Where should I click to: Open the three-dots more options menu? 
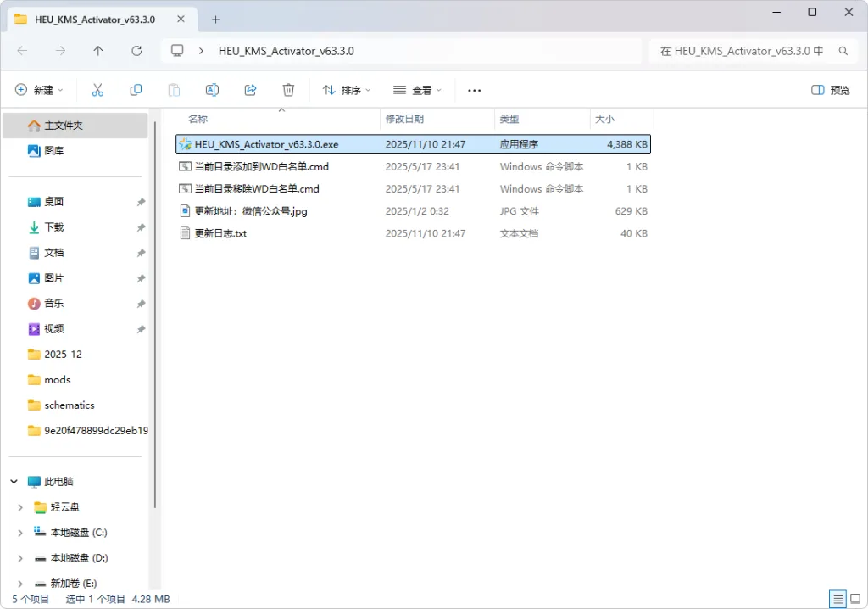point(475,90)
